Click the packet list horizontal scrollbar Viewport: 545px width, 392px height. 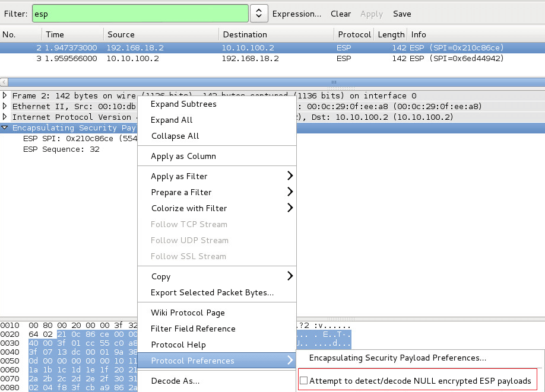point(276,82)
